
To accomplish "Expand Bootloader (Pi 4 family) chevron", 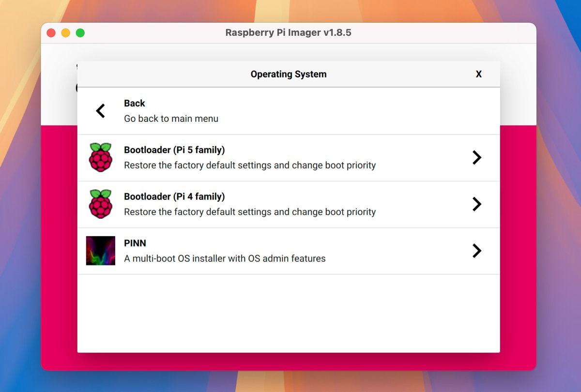I will click(477, 204).
